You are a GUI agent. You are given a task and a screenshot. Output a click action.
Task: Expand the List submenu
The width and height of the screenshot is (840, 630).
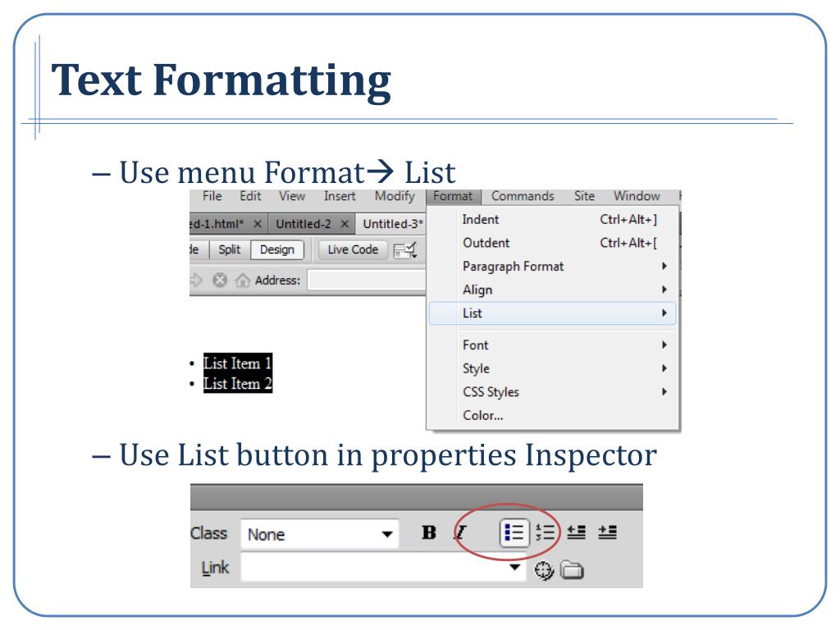click(554, 313)
